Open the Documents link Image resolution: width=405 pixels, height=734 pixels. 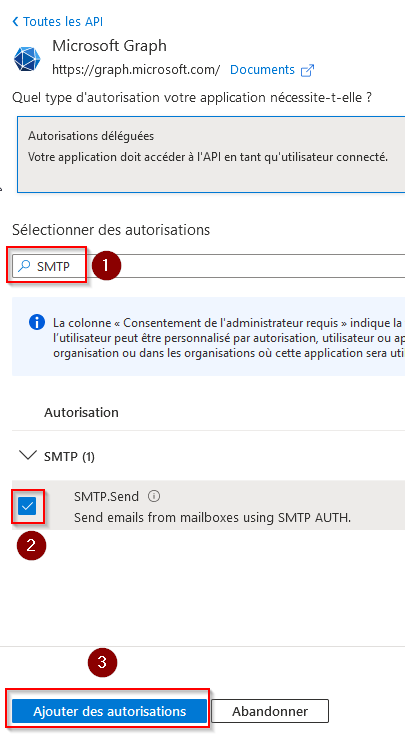point(262,70)
